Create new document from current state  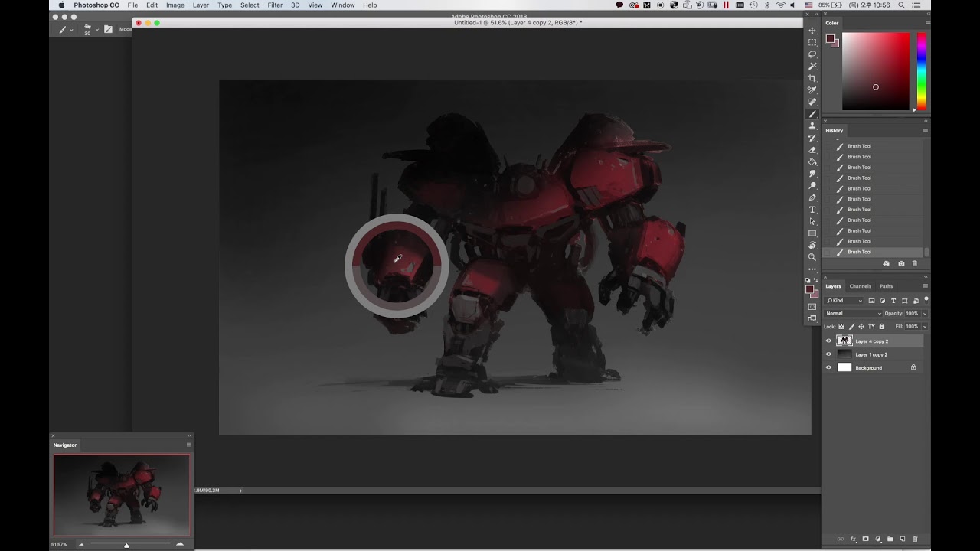(887, 263)
